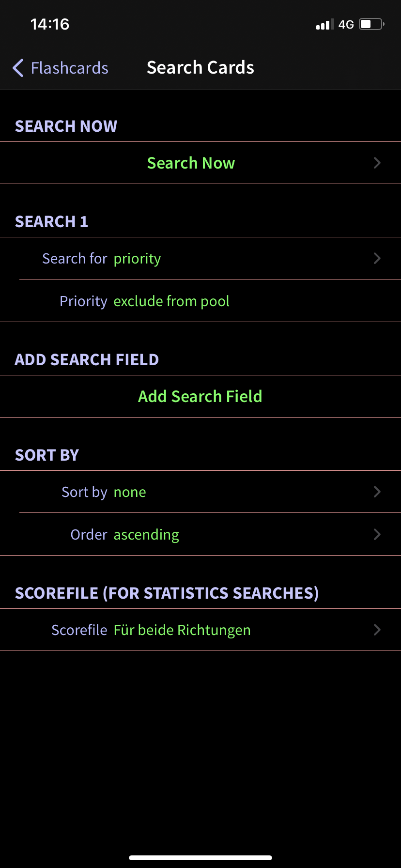
Task: Tap the chevron on Sort by row
Action: (x=377, y=492)
